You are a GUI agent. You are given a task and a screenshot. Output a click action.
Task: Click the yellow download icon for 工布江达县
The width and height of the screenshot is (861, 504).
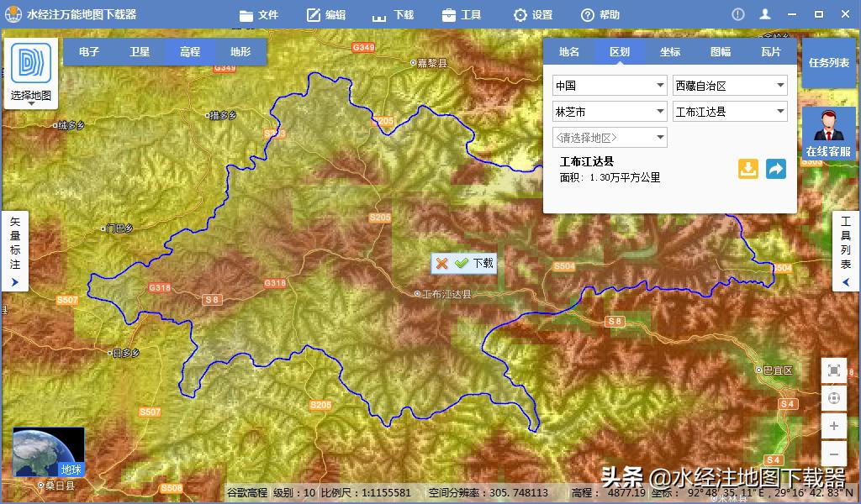(747, 168)
